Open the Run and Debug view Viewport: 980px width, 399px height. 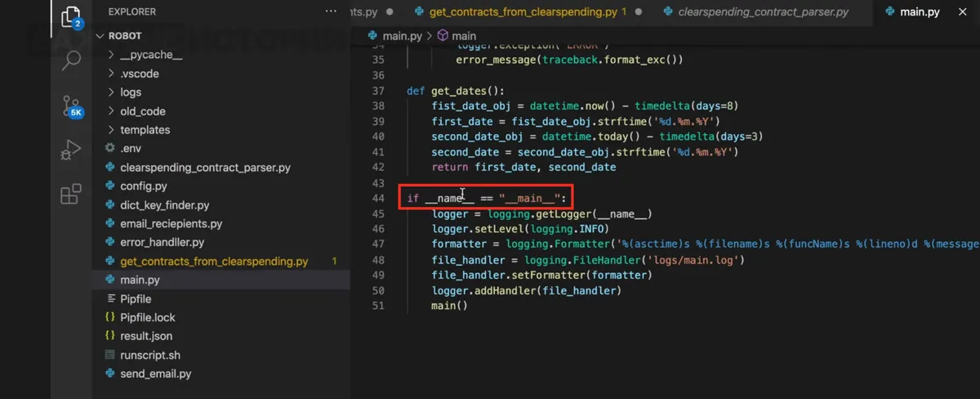coord(71,150)
